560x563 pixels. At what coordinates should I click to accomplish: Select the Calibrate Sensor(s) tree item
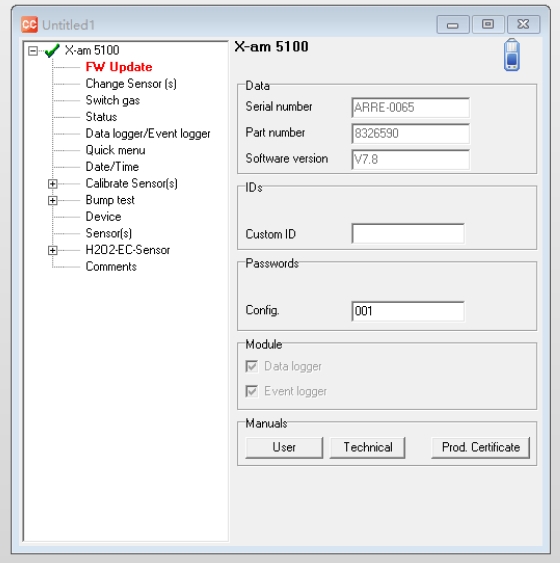[x=131, y=183]
